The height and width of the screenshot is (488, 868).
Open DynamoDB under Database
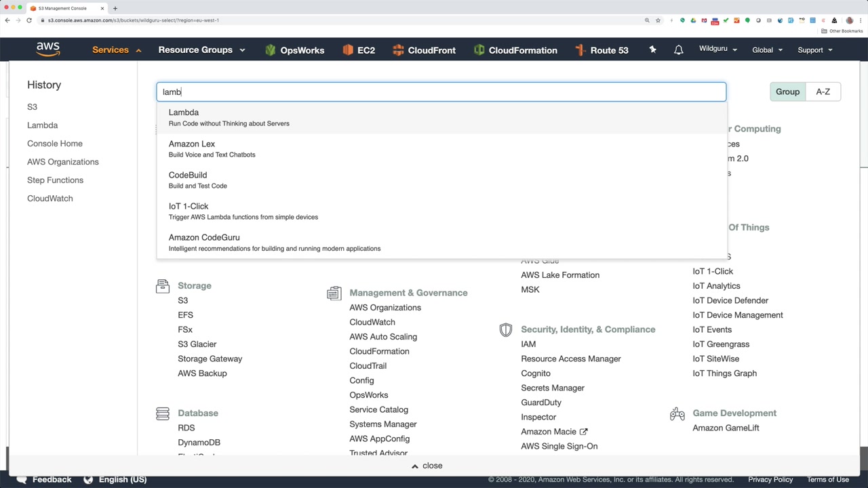click(x=199, y=443)
